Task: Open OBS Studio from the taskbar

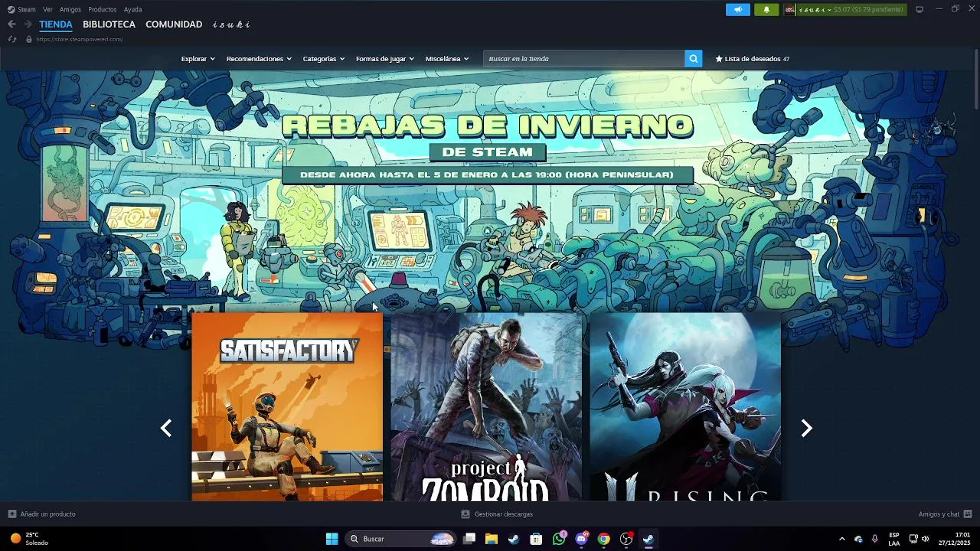Action: [x=626, y=539]
